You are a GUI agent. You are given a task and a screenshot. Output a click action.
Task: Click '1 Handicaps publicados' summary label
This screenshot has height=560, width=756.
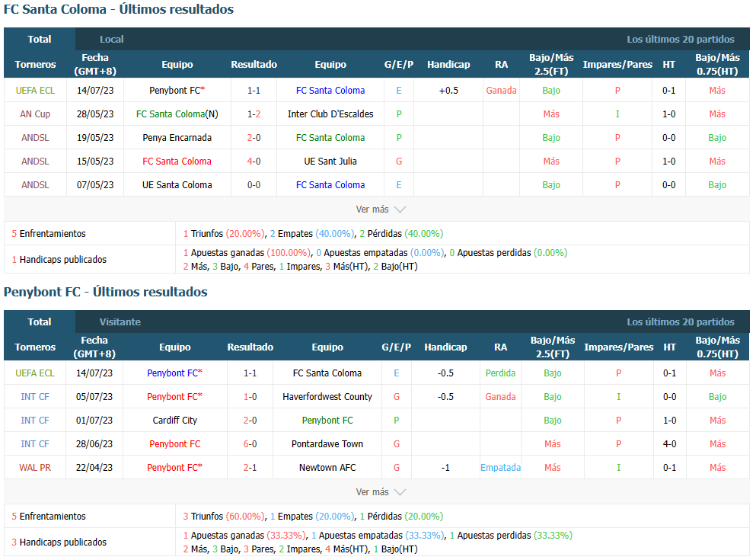(59, 260)
